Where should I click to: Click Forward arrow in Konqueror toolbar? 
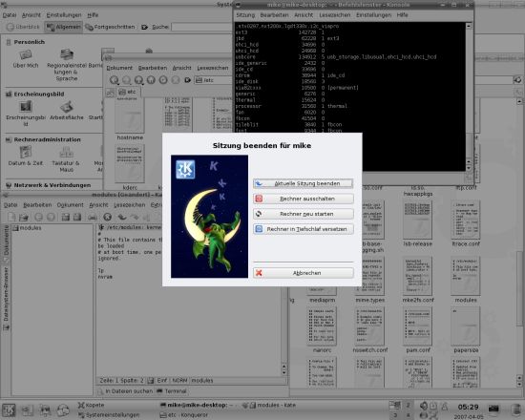[x=127, y=80]
